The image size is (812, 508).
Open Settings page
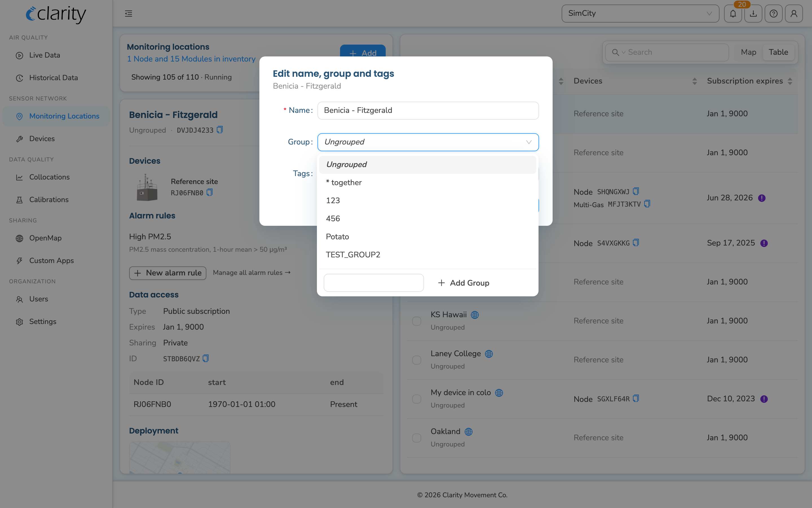click(x=56, y=321)
